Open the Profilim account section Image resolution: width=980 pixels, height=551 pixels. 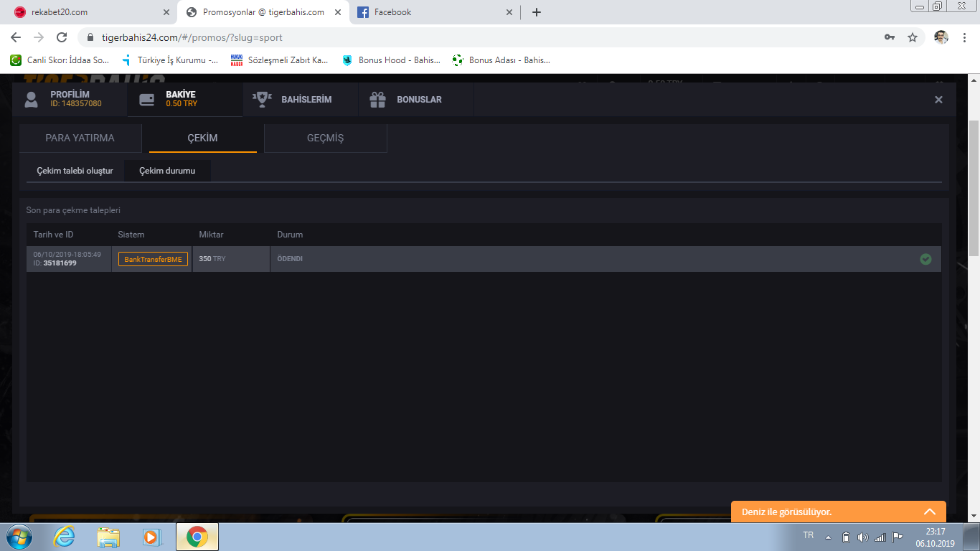click(69, 99)
